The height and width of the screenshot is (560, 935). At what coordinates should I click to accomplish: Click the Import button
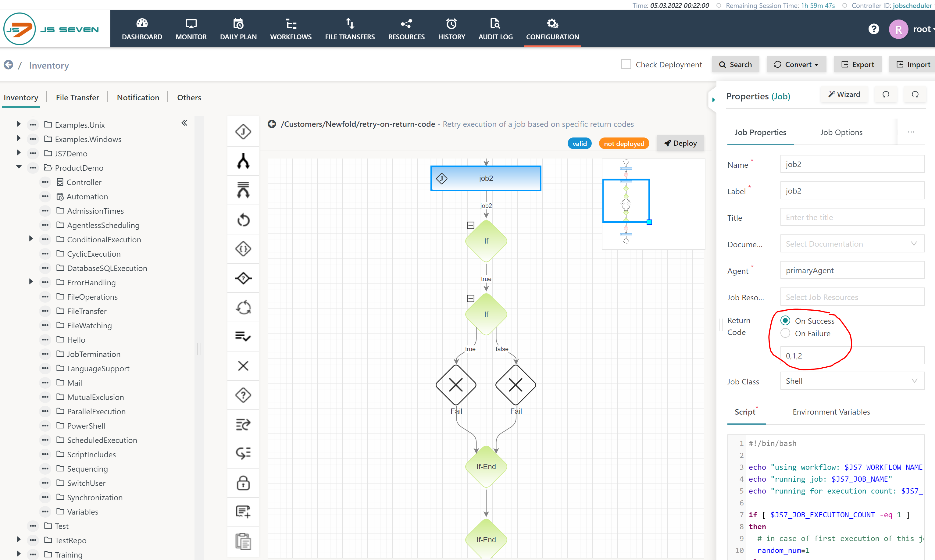point(912,64)
